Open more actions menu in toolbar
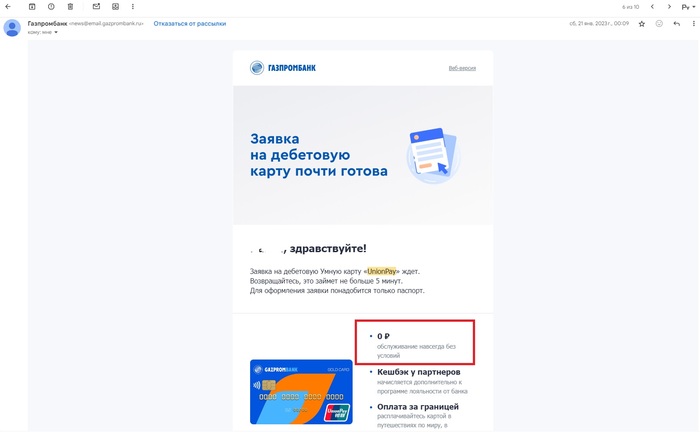Image resolution: width=700 pixels, height=433 pixels. click(133, 7)
